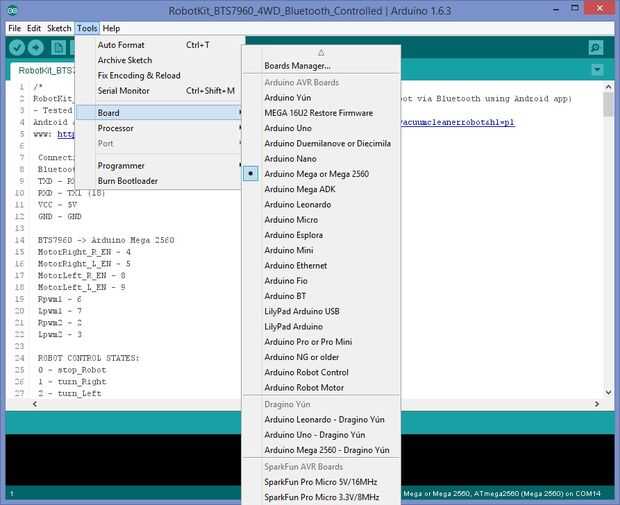Screen dimensions: 620x505
Task: Choose Archive Sketch menu entry
Action: pyautogui.click(x=158, y=60)
